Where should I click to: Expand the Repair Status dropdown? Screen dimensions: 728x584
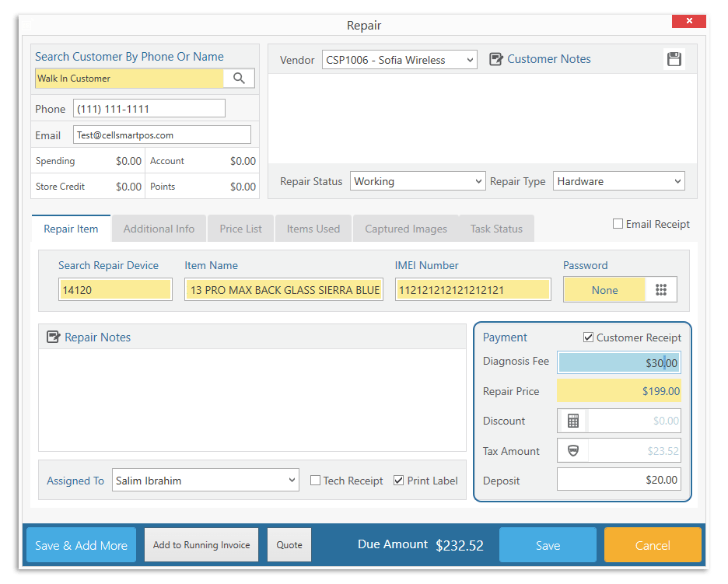point(418,181)
